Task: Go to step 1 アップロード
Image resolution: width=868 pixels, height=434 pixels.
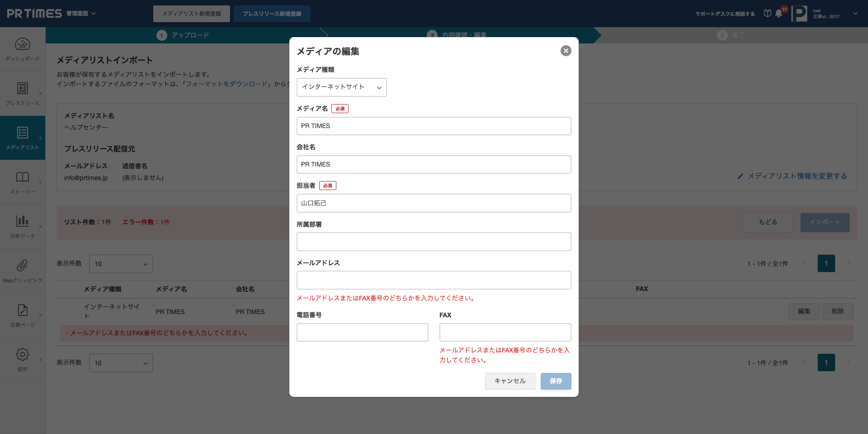Action: 183,35
